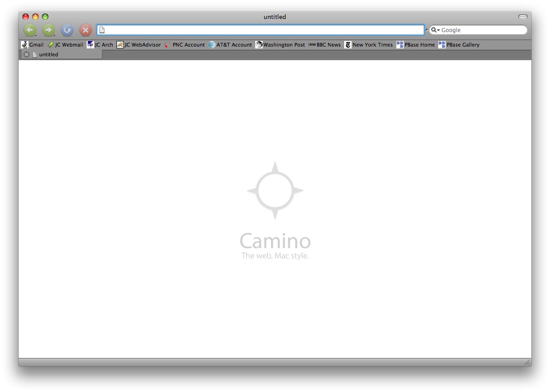Image resolution: width=550 pixels, height=392 pixels.
Task: Select the untitled tab
Action: click(x=61, y=54)
